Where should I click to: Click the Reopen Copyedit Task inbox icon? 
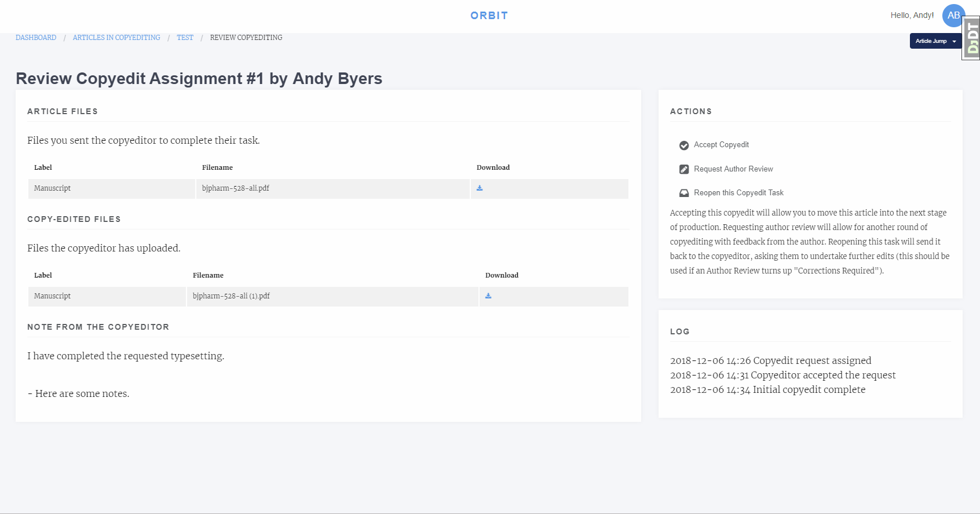[684, 193]
